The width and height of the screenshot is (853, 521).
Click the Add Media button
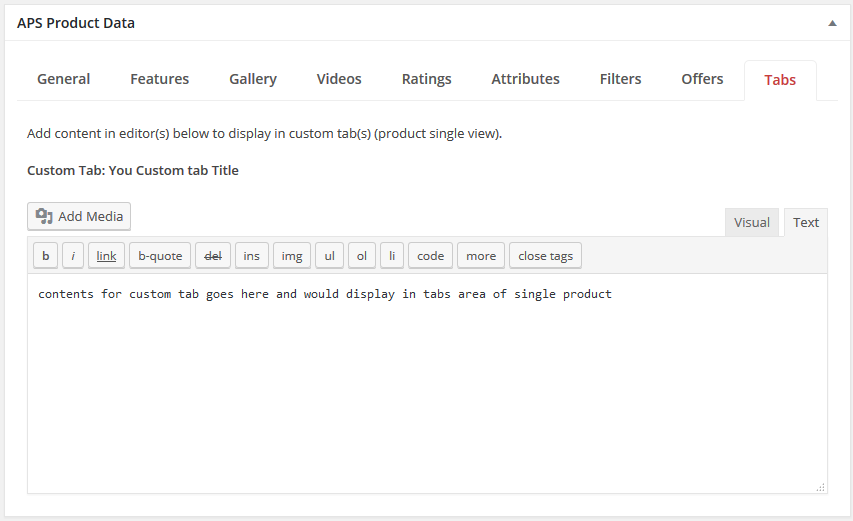tap(79, 216)
